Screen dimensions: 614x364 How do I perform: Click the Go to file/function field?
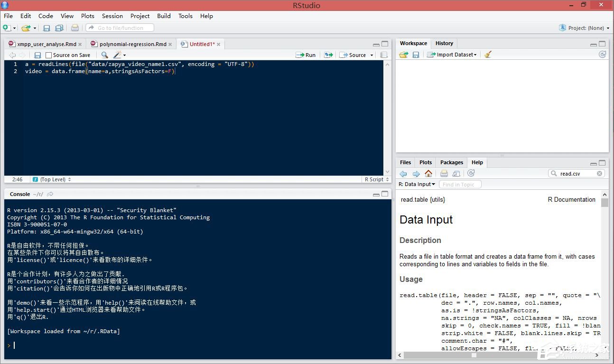pos(120,28)
